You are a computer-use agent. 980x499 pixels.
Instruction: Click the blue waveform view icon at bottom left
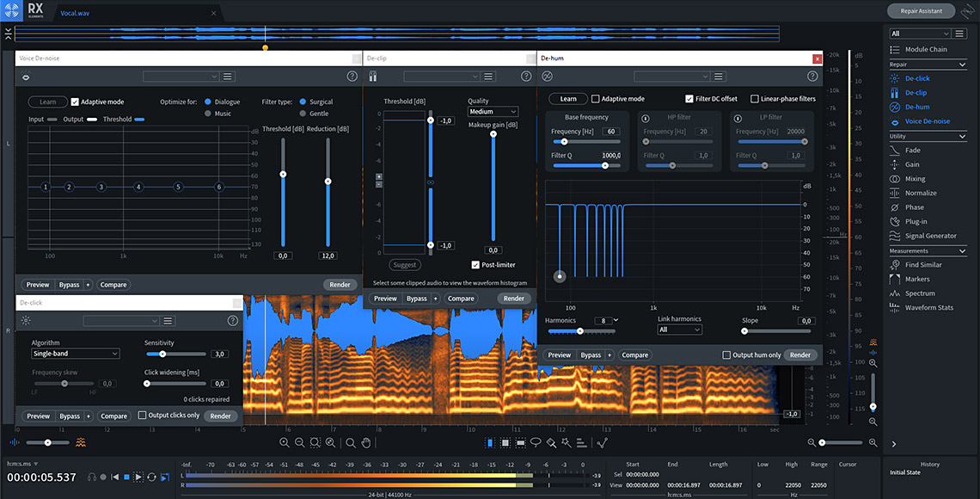pos(15,442)
